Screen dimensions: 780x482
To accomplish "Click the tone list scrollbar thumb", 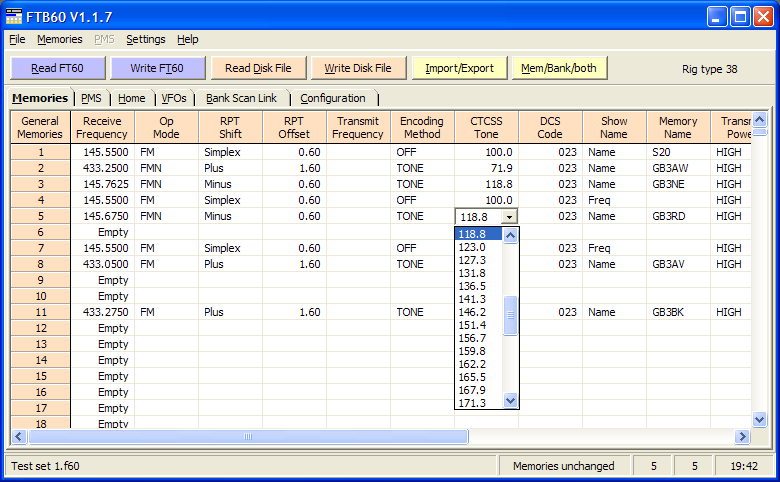I will click(x=510, y=315).
